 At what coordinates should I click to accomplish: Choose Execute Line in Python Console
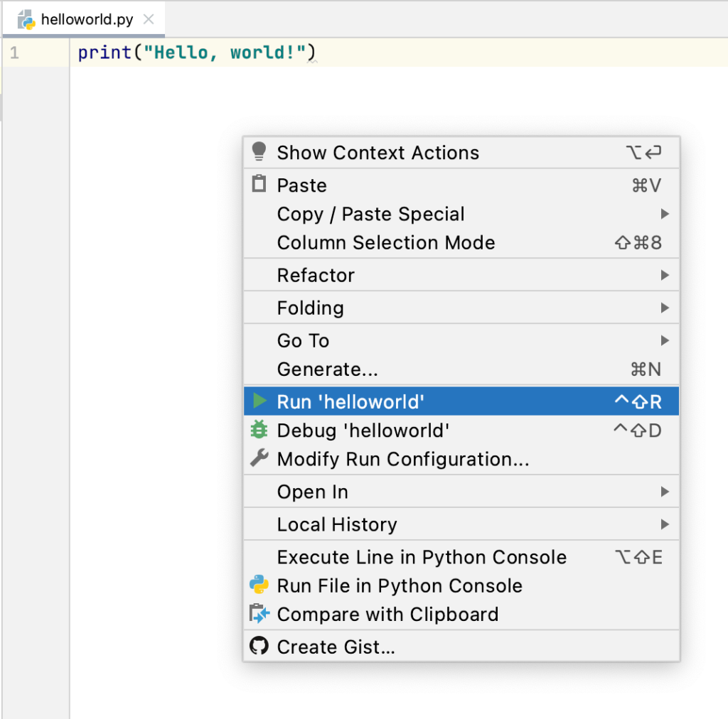[422, 558]
